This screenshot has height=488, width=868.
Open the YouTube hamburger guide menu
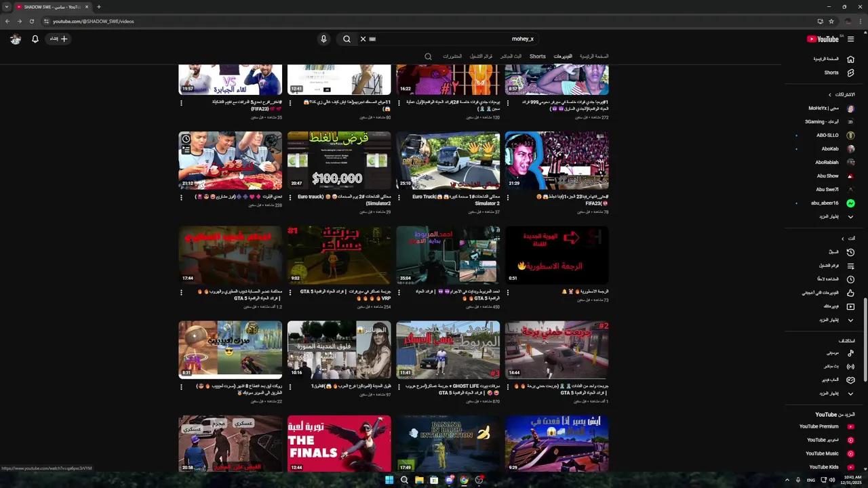tap(850, 39)
